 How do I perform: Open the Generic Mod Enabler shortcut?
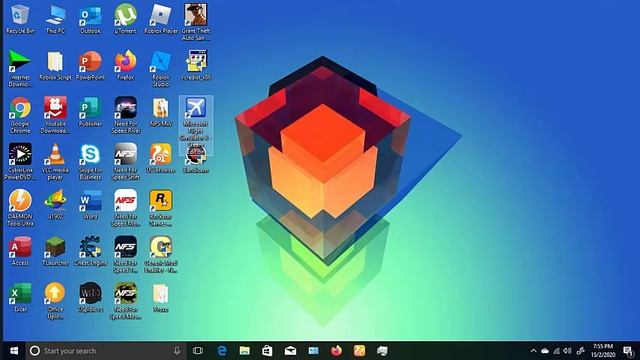point(160,255)
